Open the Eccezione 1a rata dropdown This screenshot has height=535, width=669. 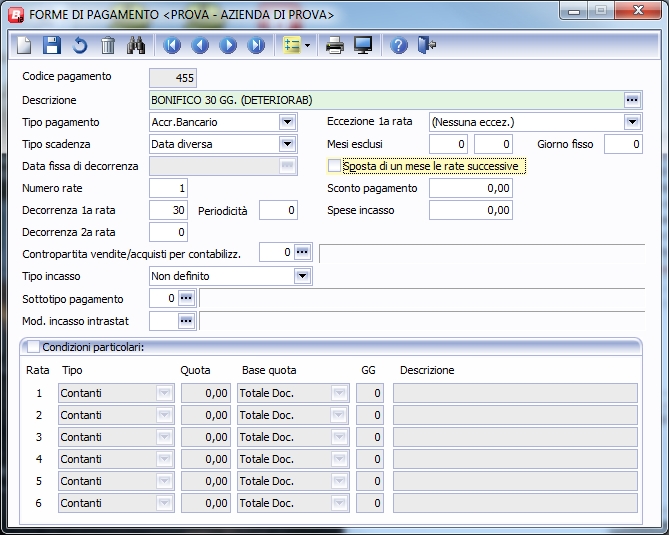coord(631,122)
